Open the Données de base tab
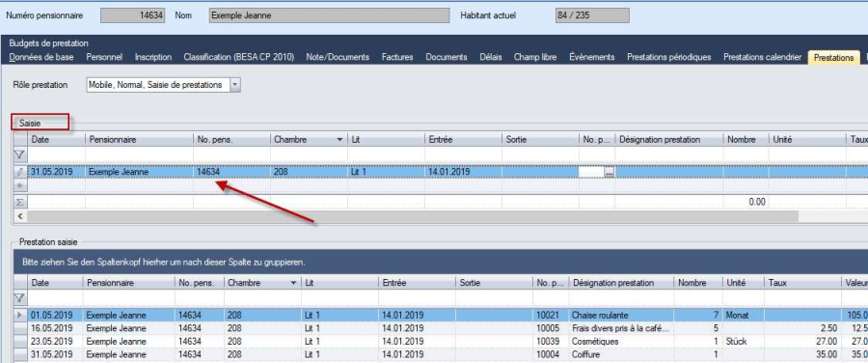 [x=41, y=57]
